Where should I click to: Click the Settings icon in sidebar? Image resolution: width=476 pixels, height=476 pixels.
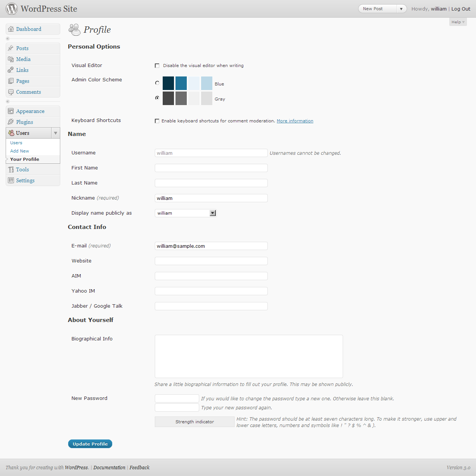tap(11, 180)
